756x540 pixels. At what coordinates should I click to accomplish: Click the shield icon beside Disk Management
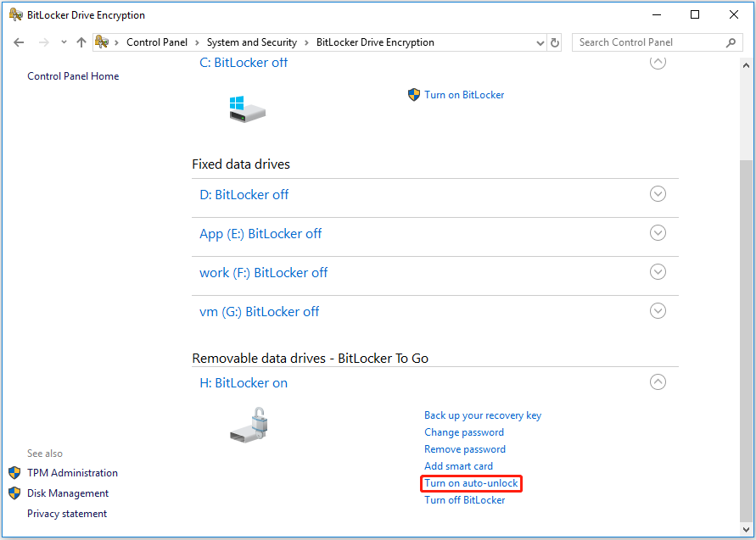click(14, 493)
